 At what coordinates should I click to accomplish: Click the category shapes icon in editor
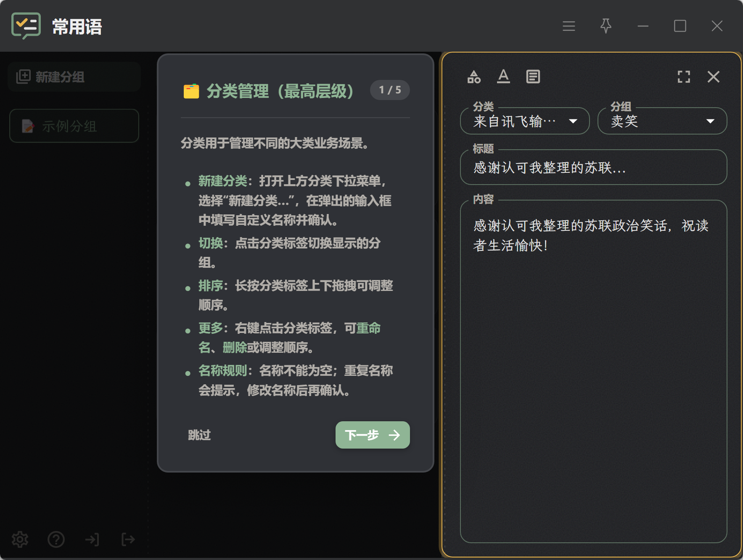[x=474, y=77]
